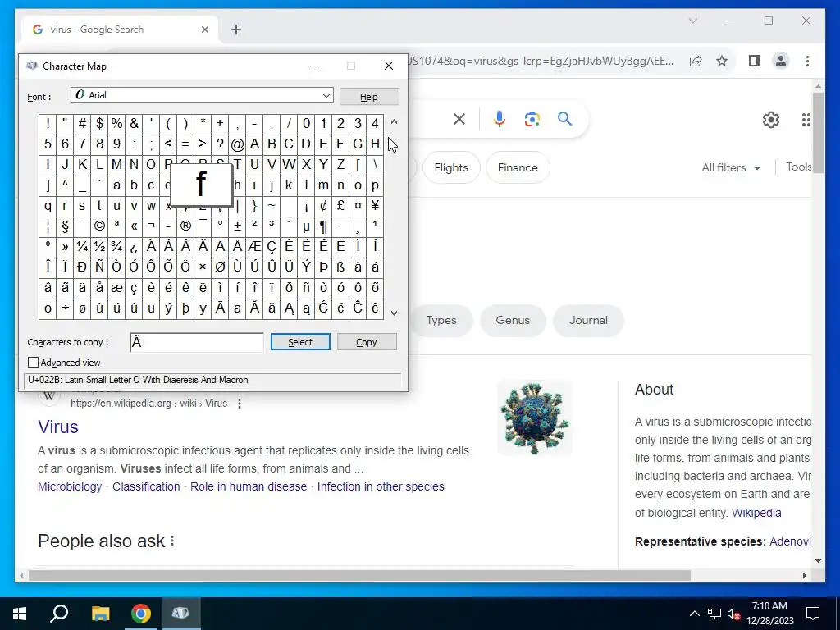Click the Google voice search microphone icon
840x630 pixels.
tap(500, 119)
